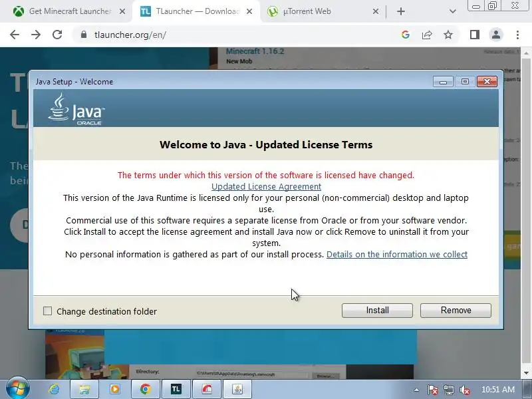The image size is (532, 399).
Task: Launch Internet Explorer from taskbar
Action: click(x=54, y=389)
